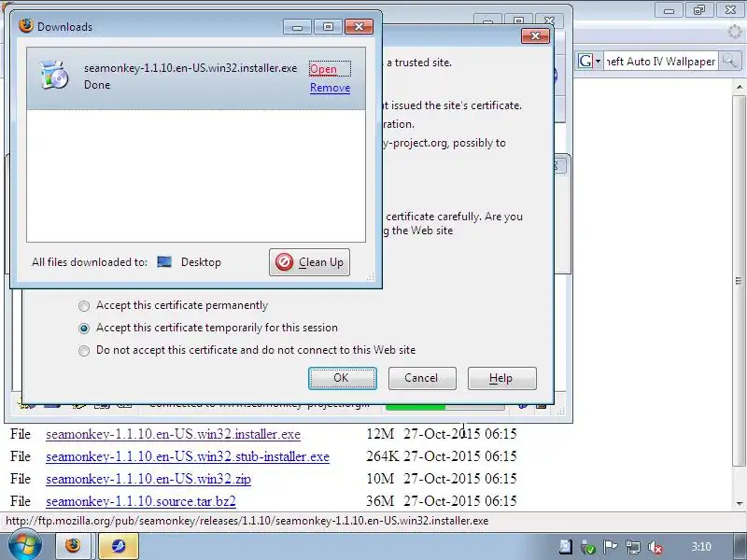Remove the seamonkey download entry
This screenshot has width=747, height=560.
coord(330,88)
